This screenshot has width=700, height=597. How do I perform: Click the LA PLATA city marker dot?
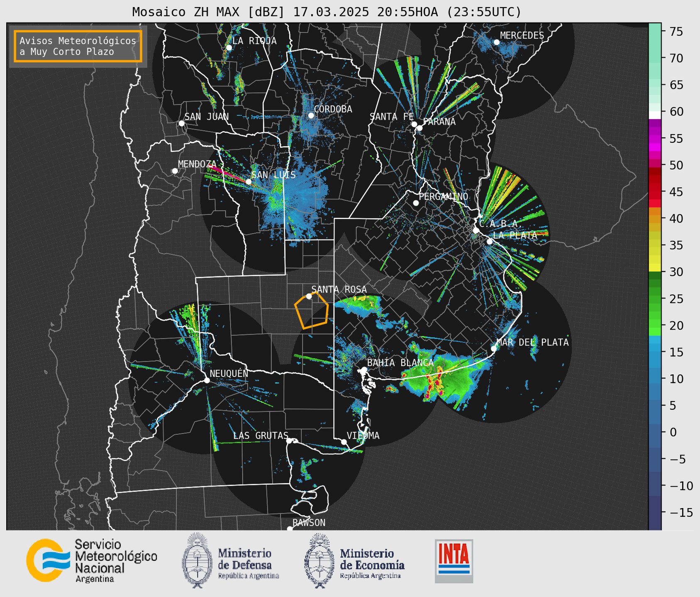(490, 242)
